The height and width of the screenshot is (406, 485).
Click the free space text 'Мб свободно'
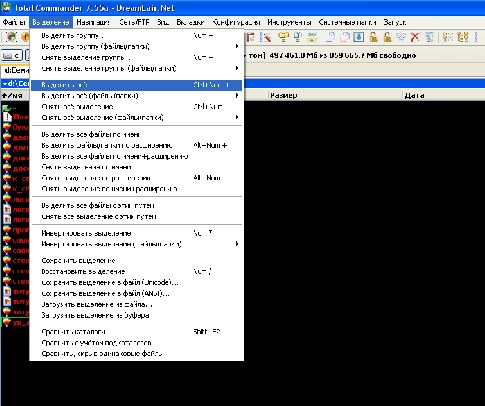point(391,55)
